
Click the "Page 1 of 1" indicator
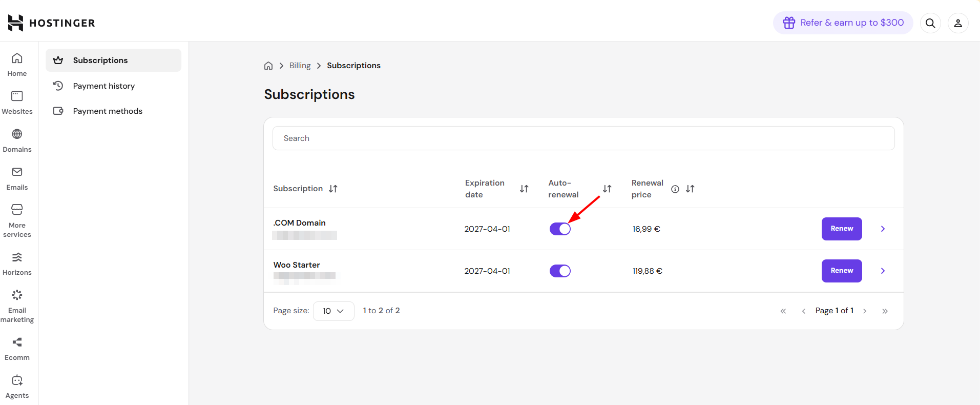pyautogui.click(x=835, y=311)
